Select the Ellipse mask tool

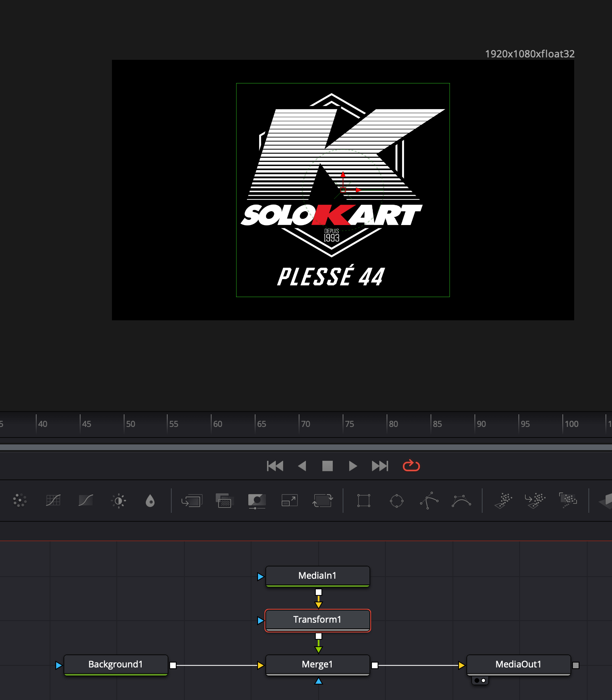pyautogui.click(x=396, y=501)
